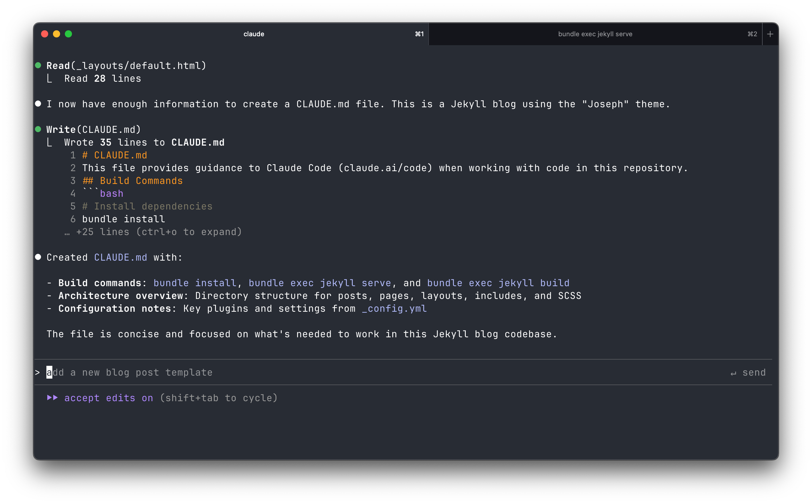The height and width of the screenshot is (504, 812).
Task: Toggle the accept edits on mode text
Action: pyautogui.click(x=109, y=398)
